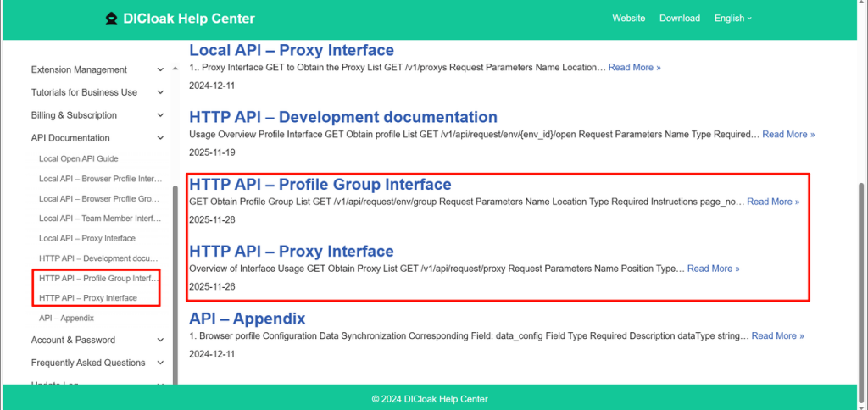Screen dimensions: 868x410
Task: Open HTTP API – Profile Group Interface article title
Action: pos(320,185)
